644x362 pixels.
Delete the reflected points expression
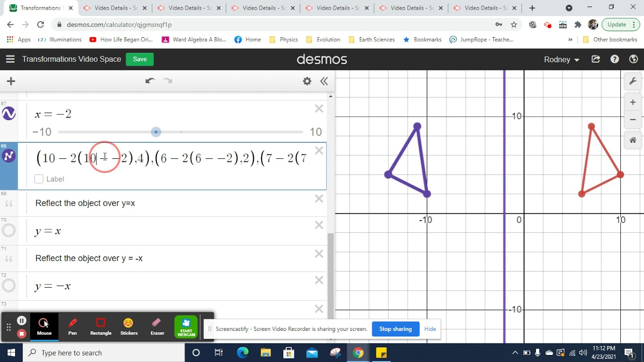click(319, 150)
